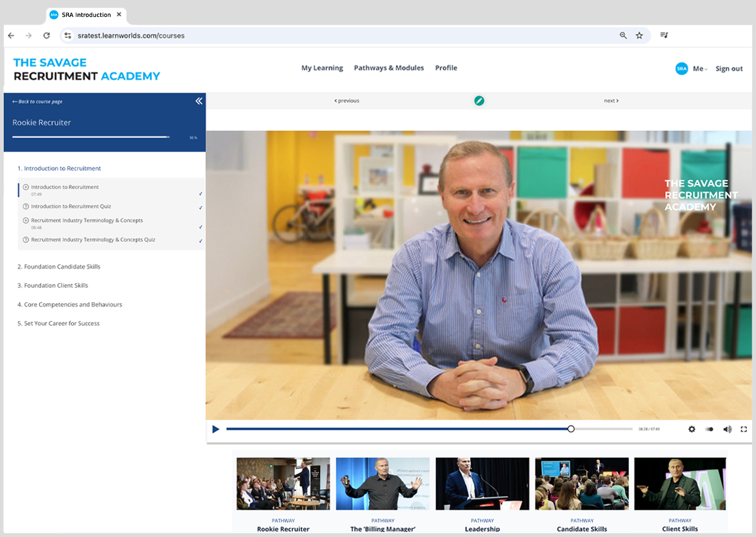
Task: Mute the video volume speaker
Action: pyautogui.click(x=727, y=429)
